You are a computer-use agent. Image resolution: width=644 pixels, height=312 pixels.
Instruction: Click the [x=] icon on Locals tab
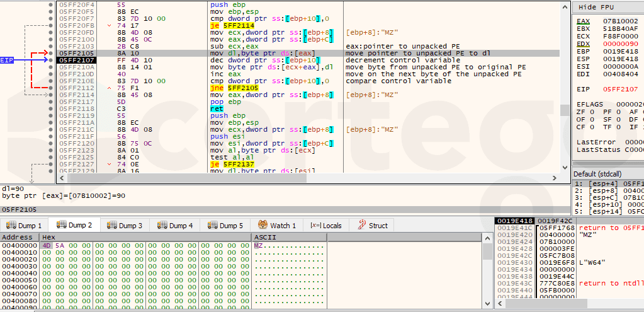pos(315,226)
